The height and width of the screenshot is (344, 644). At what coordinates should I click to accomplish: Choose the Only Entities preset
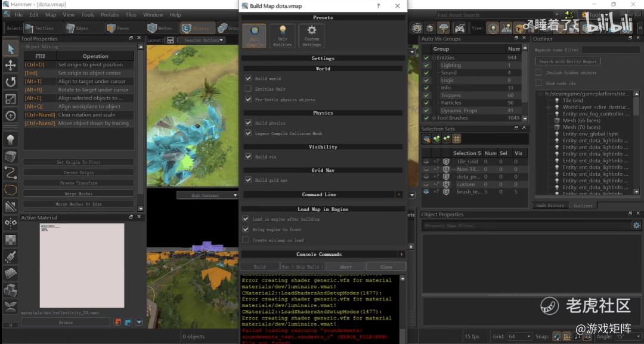coord(282,36)
